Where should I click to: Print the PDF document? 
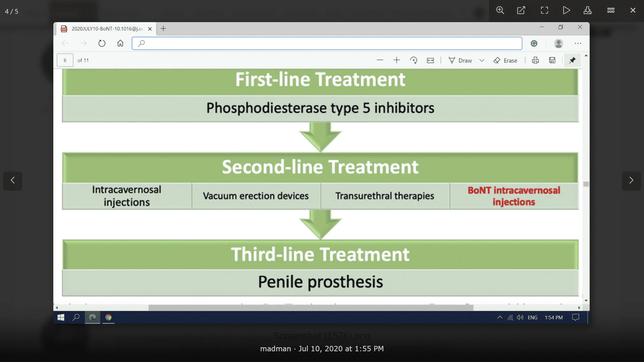535,60
